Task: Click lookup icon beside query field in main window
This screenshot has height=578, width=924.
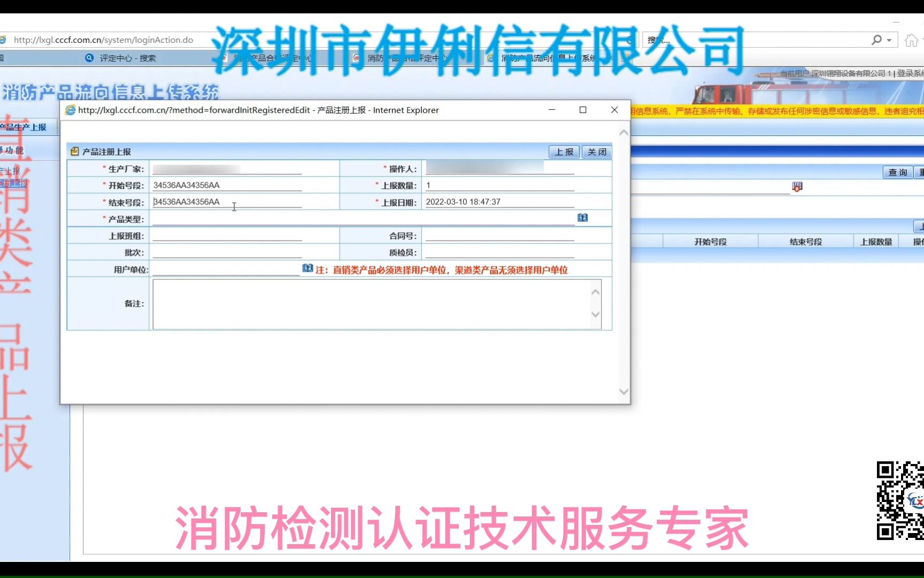Action: [x=797, y=187]
